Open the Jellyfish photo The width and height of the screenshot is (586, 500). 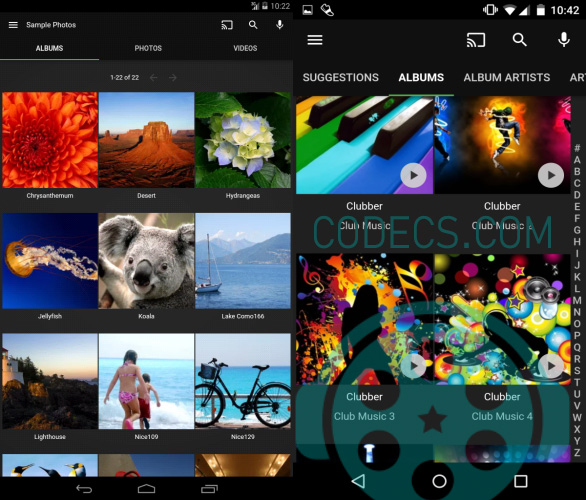pyautogui.click(x=50, y=260)
